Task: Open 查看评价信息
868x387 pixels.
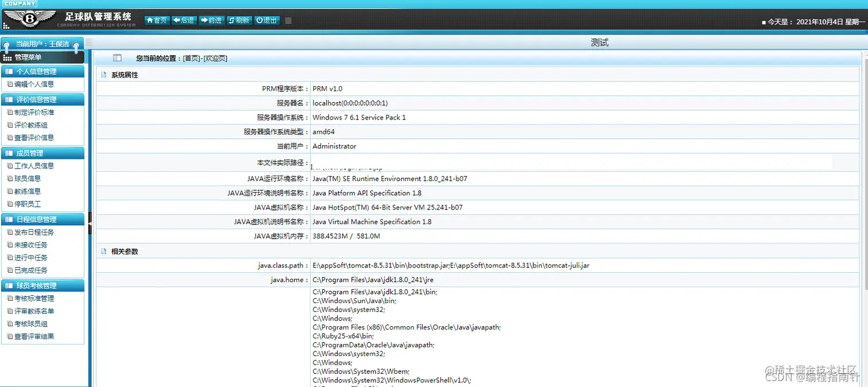Action: coord(34,138)
